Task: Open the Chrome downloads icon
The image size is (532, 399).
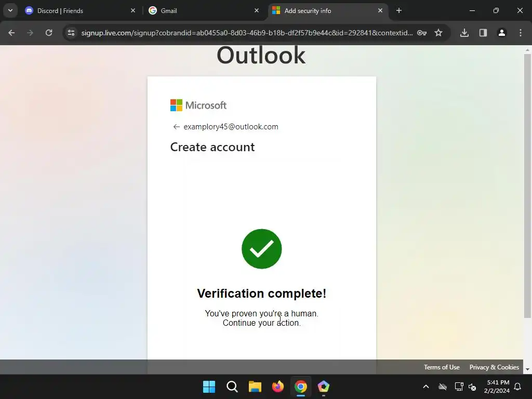Action: [464, 33]
